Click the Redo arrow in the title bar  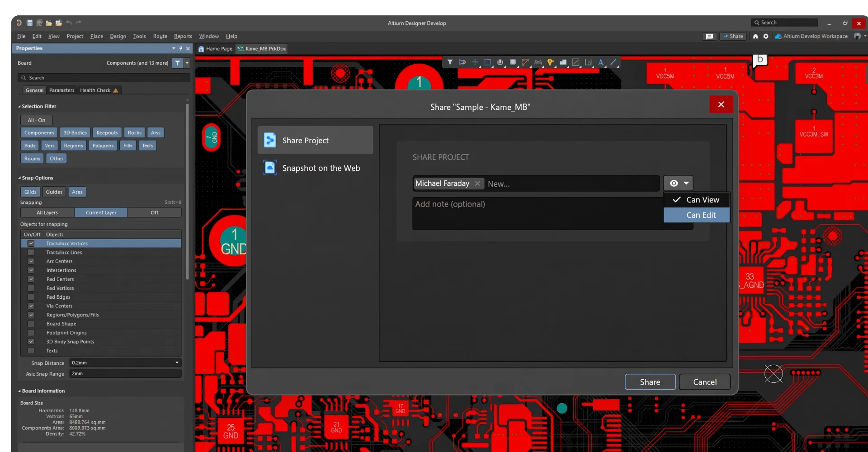pos(79,23)
